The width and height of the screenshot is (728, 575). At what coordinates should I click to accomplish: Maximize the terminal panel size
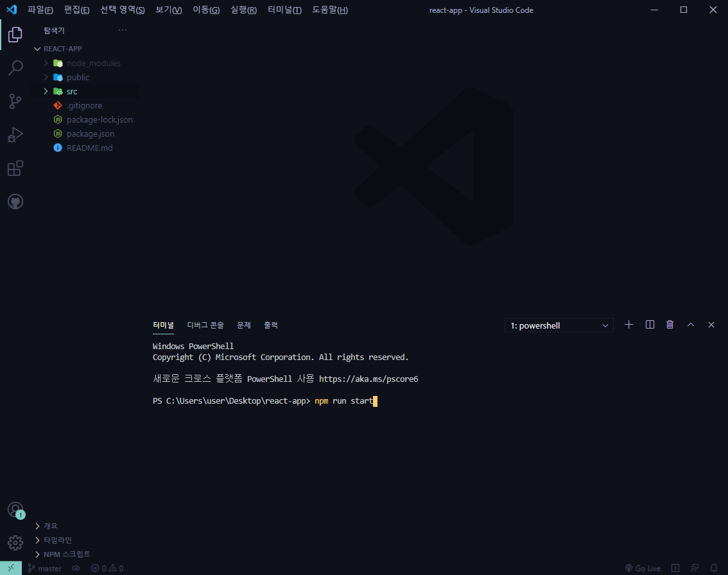pyautogui.click(x=690, y=325)
